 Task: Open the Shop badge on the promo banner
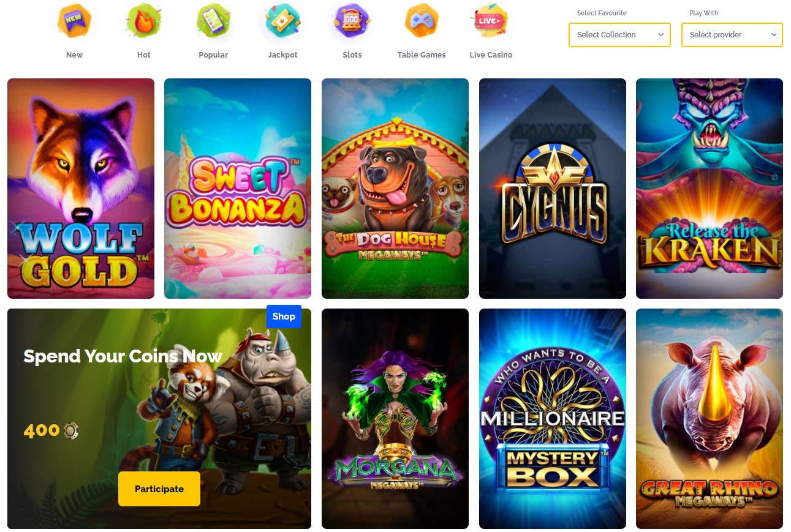click(284, 317)
